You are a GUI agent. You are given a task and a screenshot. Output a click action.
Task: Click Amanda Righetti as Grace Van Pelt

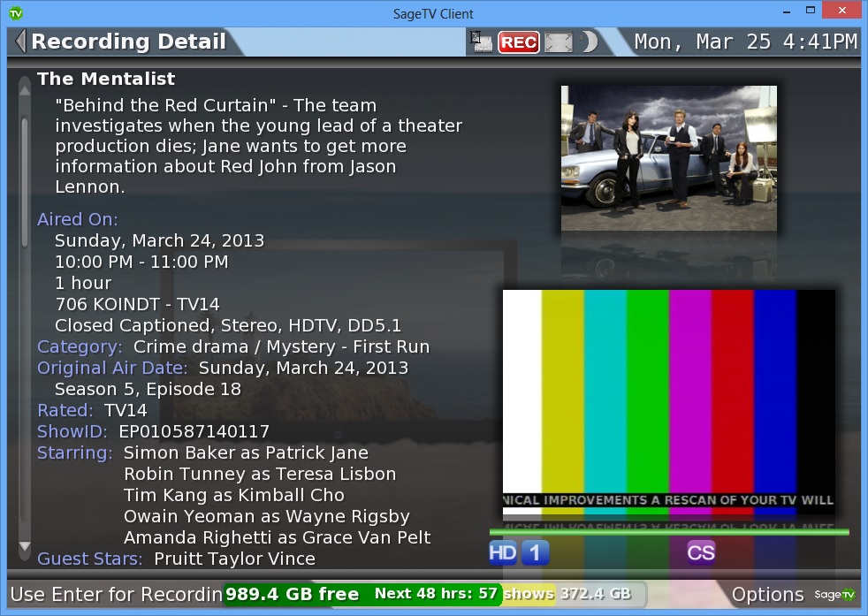click(277, 537)
